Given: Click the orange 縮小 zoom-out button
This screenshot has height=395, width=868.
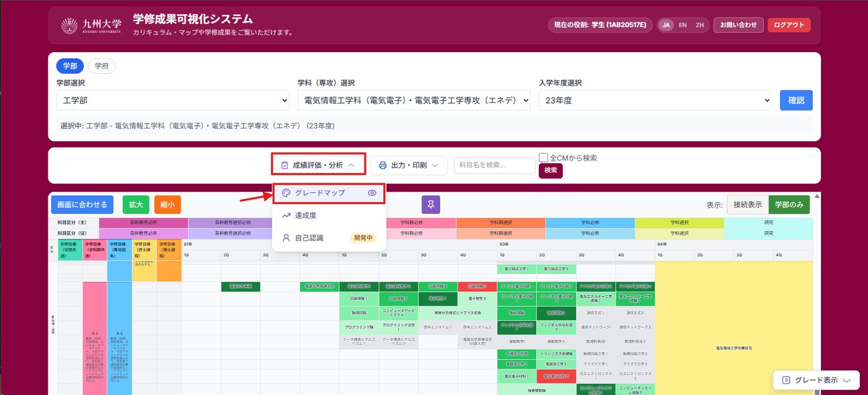Looking at the screenshot, I should [167, 205].
